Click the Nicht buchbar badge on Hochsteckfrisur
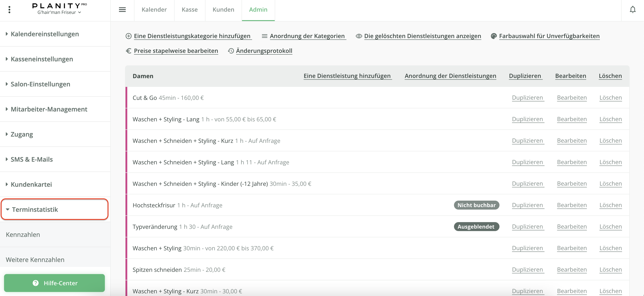The width and height of the screenshot is (644, 296). pos(476,205)
